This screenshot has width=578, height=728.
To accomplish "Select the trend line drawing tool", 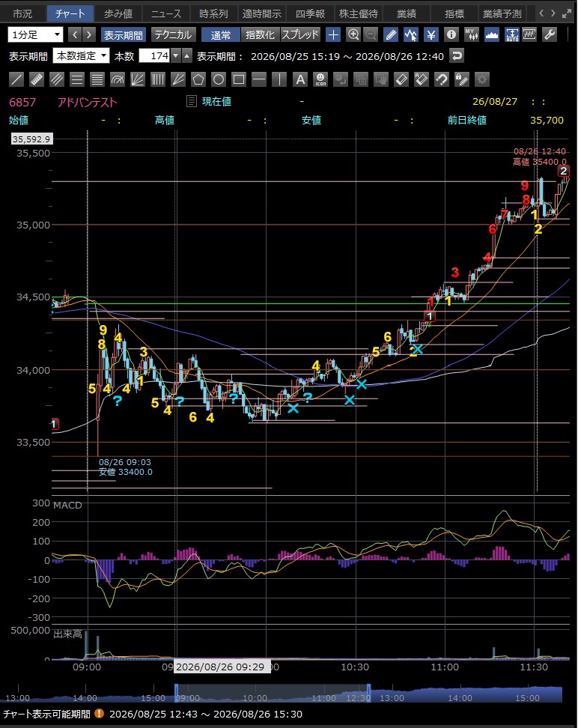I will [x=16, y=79].
